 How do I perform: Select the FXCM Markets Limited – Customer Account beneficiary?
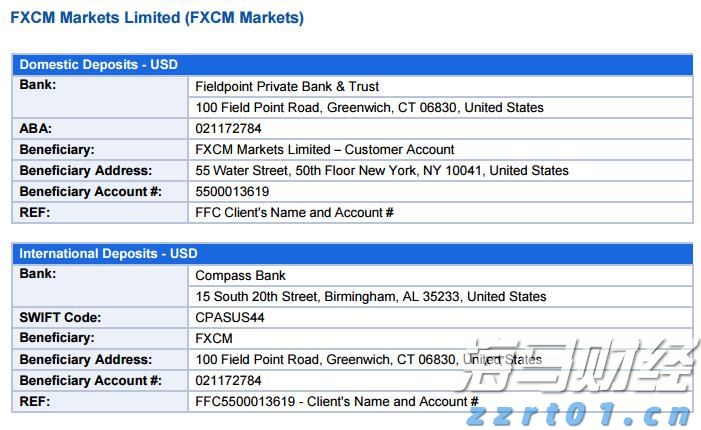(325, 150)
